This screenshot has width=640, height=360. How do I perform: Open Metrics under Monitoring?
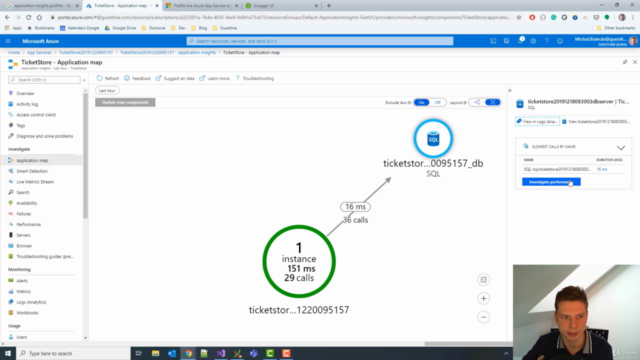(23, 291)
